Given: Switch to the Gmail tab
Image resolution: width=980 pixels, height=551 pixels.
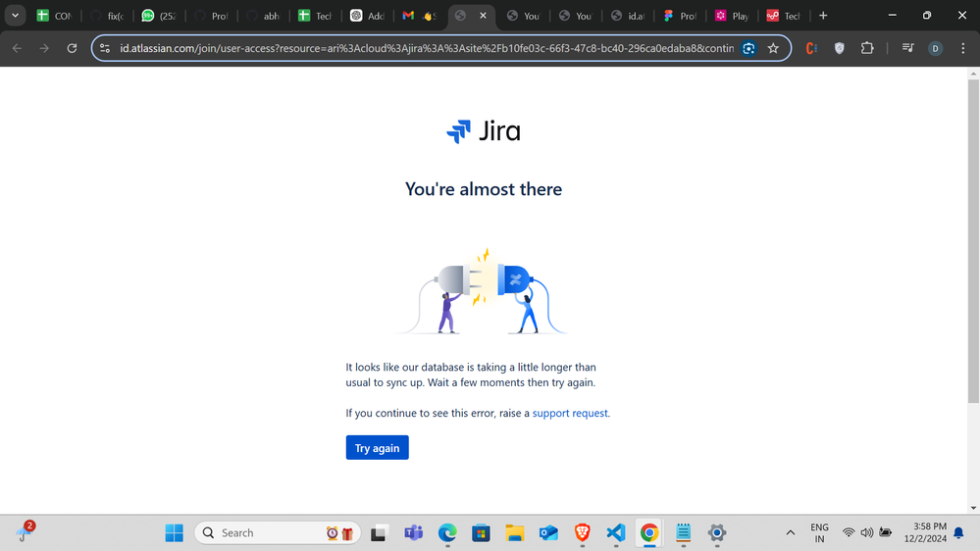Looking at the screenshot, I should click(x=420, y=16).
